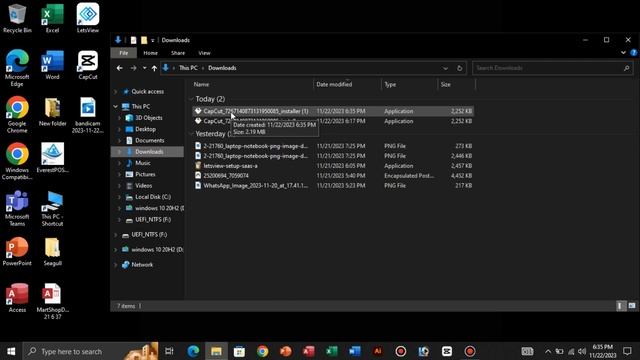The image size is (640, 360).
Task: Open Microsoft Teams desktop shortcut
Action: click(17, 208)
